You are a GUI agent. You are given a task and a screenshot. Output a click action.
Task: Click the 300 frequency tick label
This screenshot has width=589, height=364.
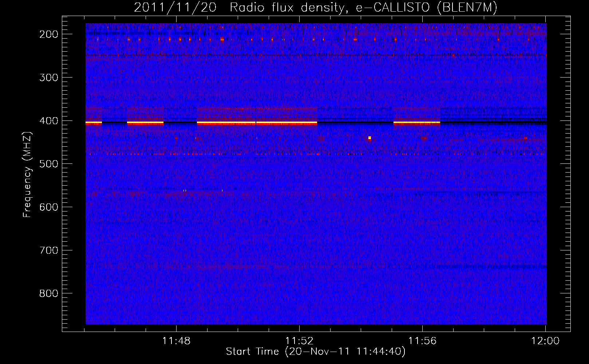coord(49,78)
